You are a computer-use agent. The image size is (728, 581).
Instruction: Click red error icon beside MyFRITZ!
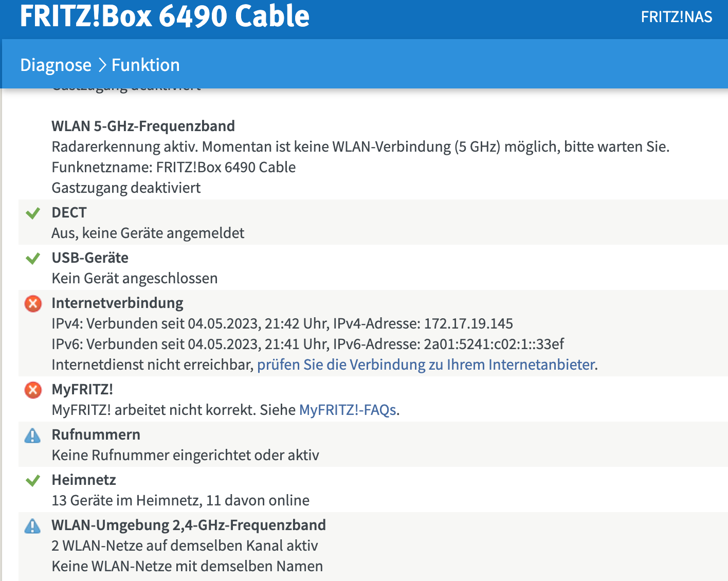coord(33,390)
